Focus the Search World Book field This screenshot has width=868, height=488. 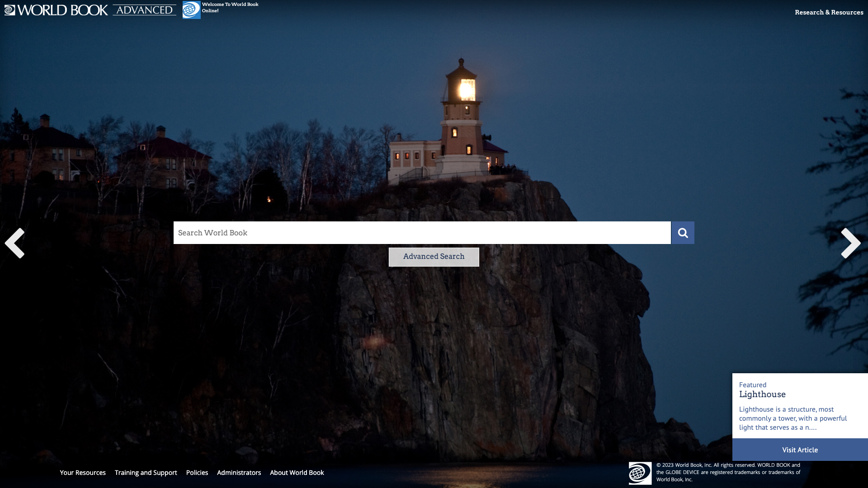click(422, 233)
